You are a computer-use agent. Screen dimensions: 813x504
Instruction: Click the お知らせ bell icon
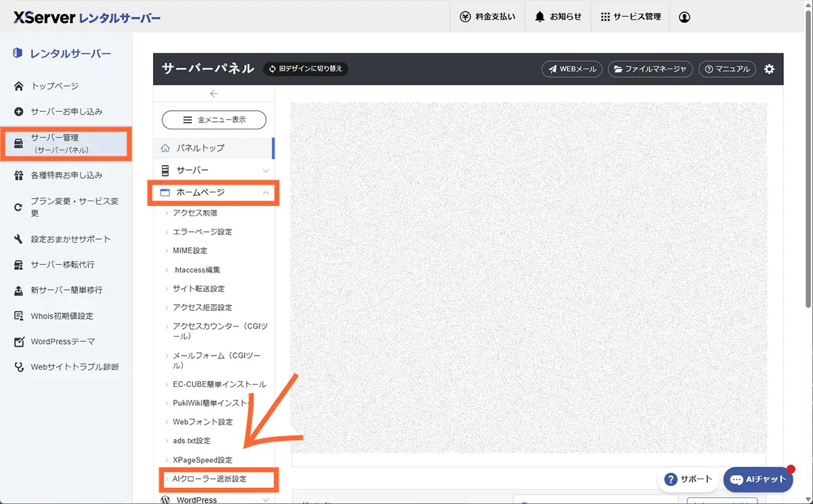(558, 16)
